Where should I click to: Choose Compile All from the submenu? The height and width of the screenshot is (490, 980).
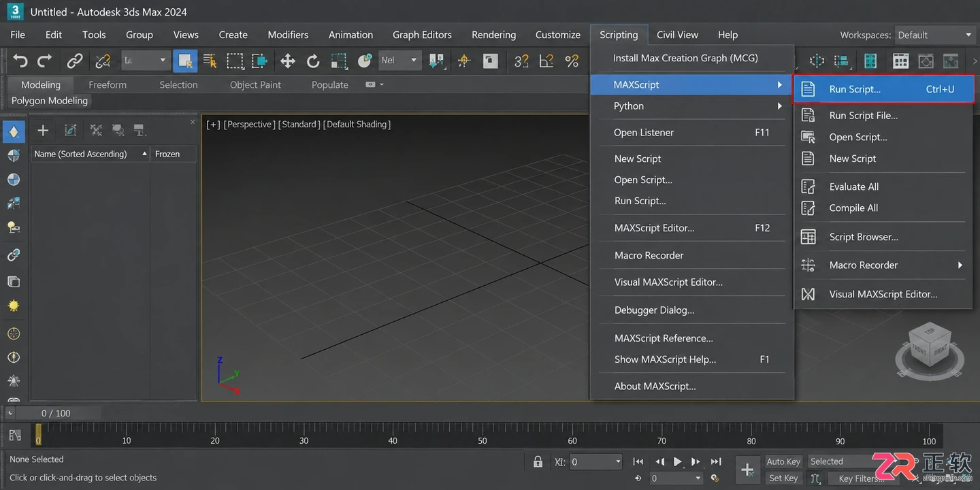(x=884, y=208)
